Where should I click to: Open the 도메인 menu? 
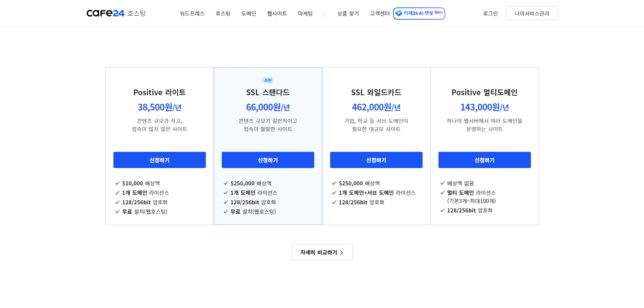[249, 13]
